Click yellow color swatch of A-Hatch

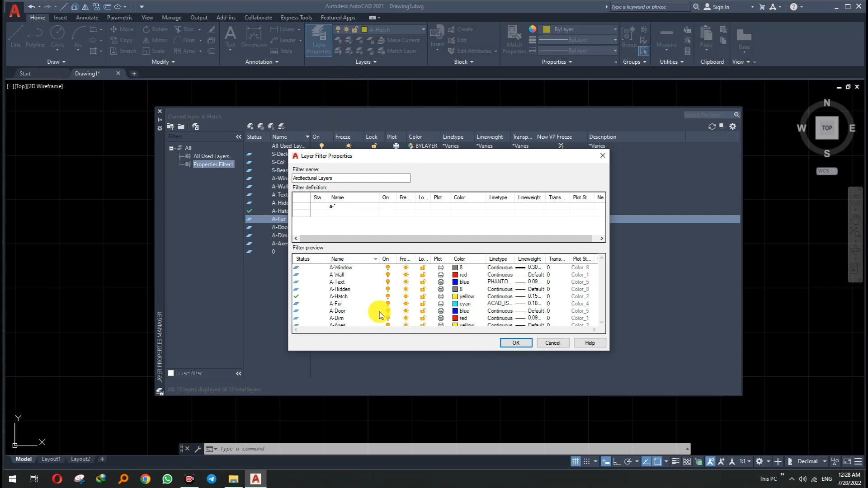[x=455, y=296]
